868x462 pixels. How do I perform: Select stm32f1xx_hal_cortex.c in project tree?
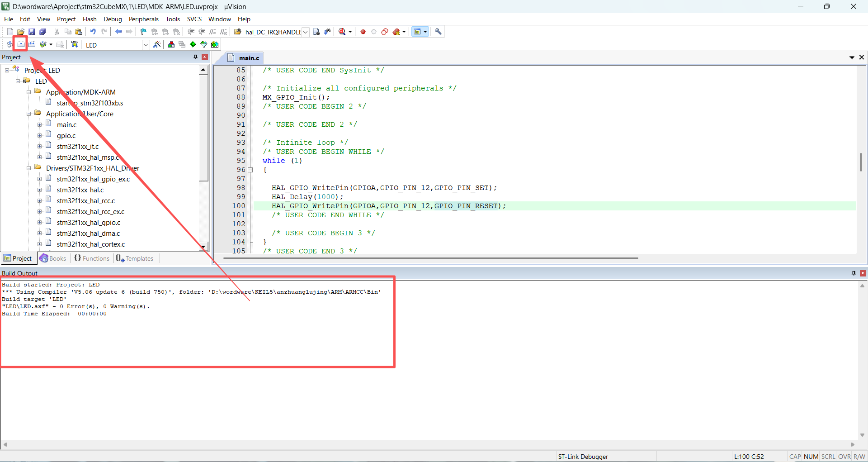[91, 244]
